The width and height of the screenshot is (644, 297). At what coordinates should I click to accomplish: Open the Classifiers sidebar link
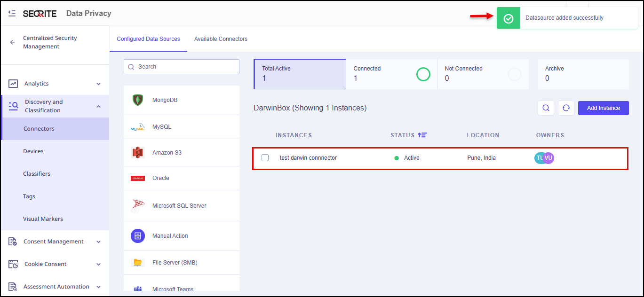coord(37,174)
